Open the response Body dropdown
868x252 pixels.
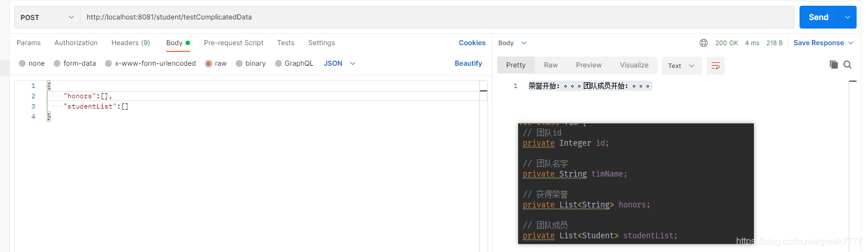[x=512, y=43]
